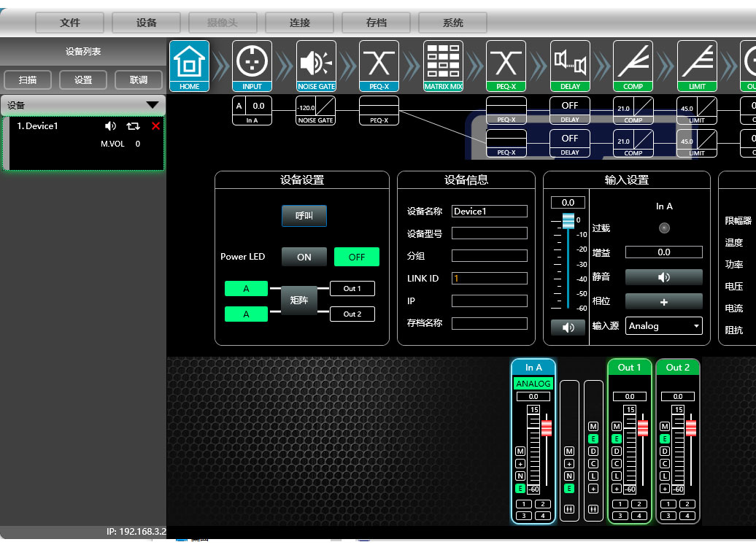Click the 矩阵 matrix button
The height and width of the screenshot is (550, 756).
(x=299, y=301)
